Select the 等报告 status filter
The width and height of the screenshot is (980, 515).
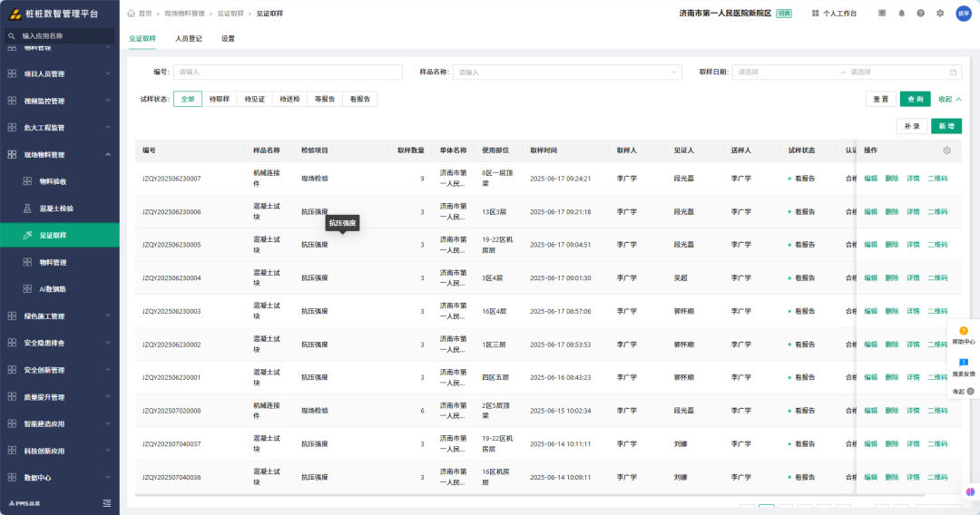tap(325, 99)
